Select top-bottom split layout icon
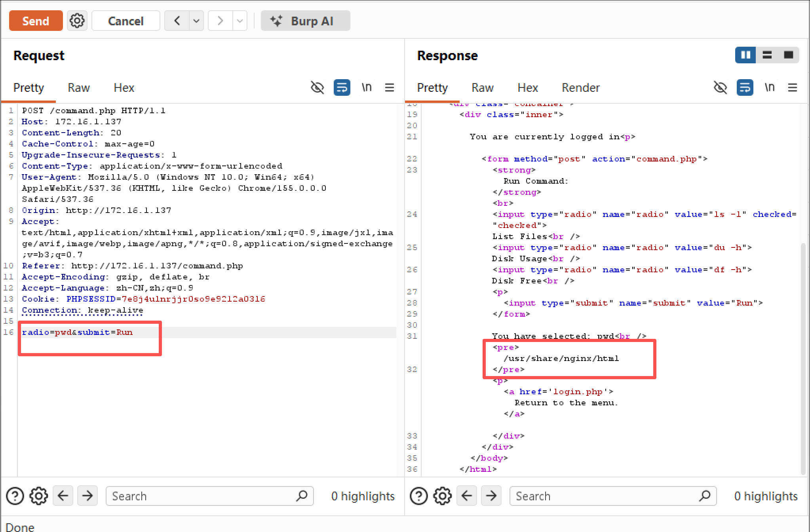Viewport: 810px width, 532px height. tap(767, 55)
